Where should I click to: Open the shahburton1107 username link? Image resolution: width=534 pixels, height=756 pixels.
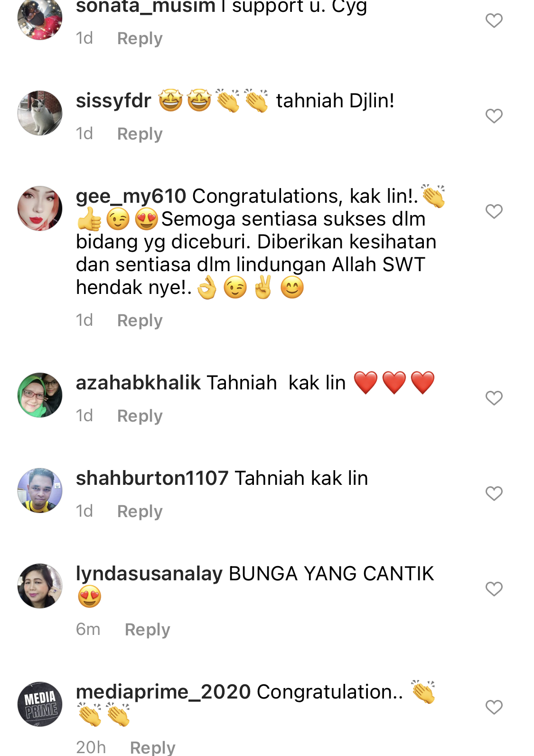tap(152, 478)
